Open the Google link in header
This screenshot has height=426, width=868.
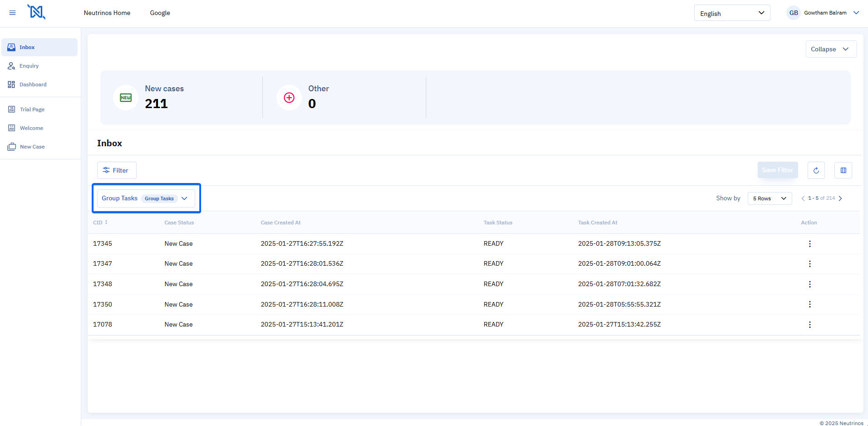point(160,13)
